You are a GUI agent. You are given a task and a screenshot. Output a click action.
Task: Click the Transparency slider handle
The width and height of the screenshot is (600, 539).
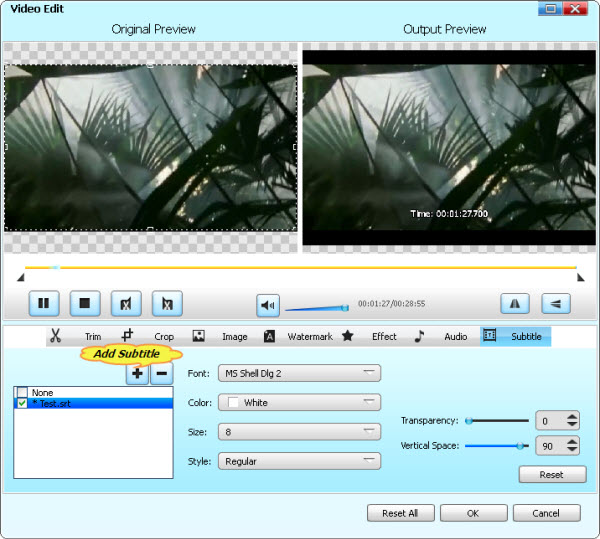pos(469,421)
